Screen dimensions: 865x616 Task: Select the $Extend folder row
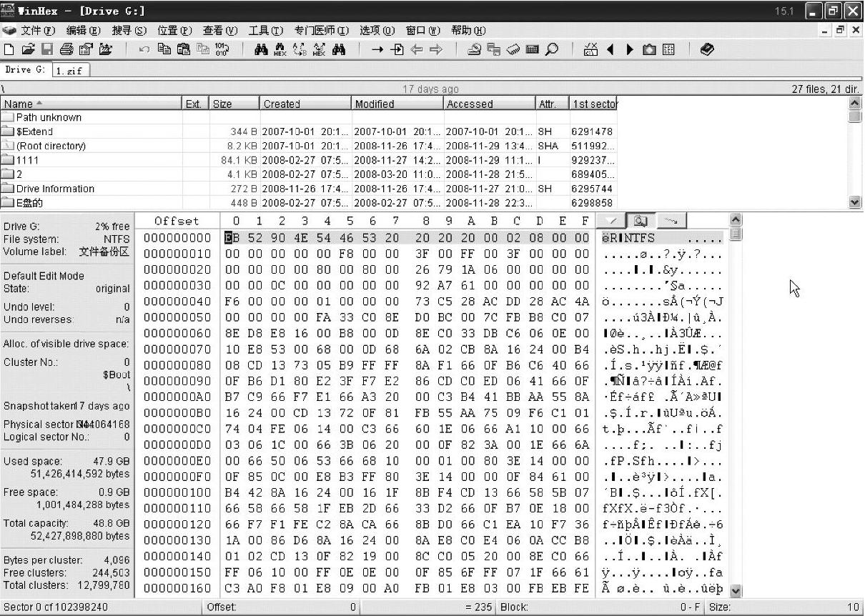click(x=309, y=131)
